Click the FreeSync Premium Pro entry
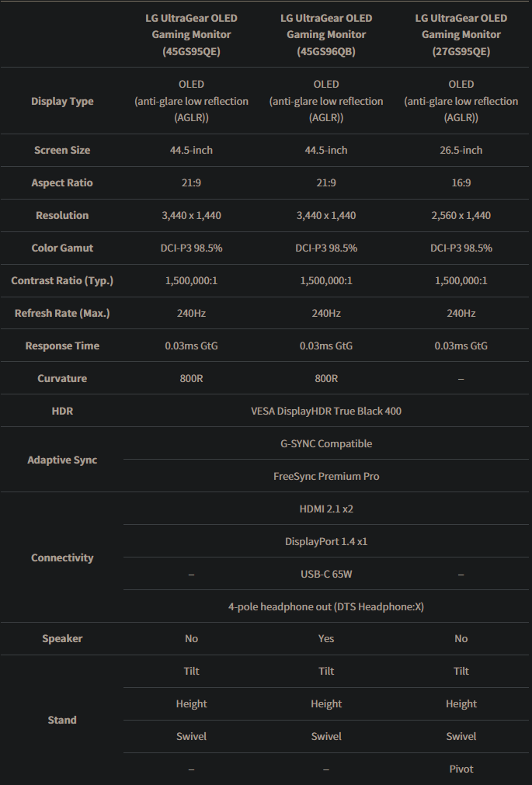 [326, 476]
